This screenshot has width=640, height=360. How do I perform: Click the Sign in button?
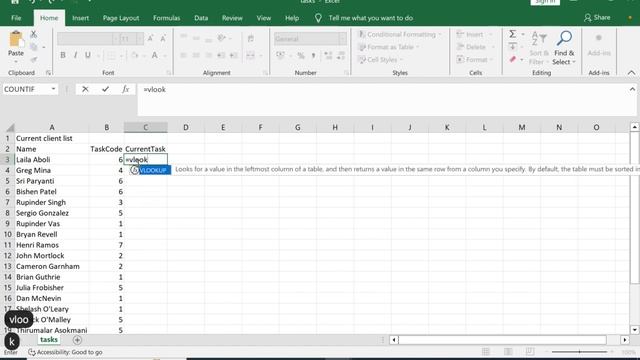click(x=545, y=2)
